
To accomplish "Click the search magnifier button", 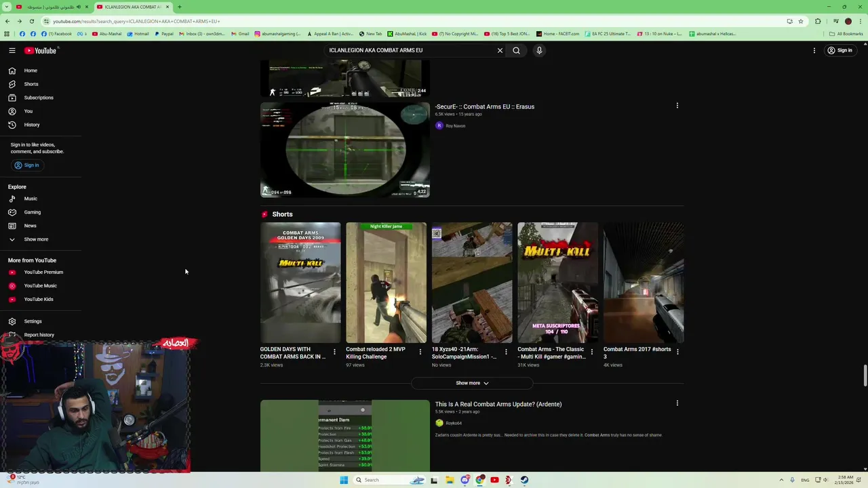I will coord(516,50).
